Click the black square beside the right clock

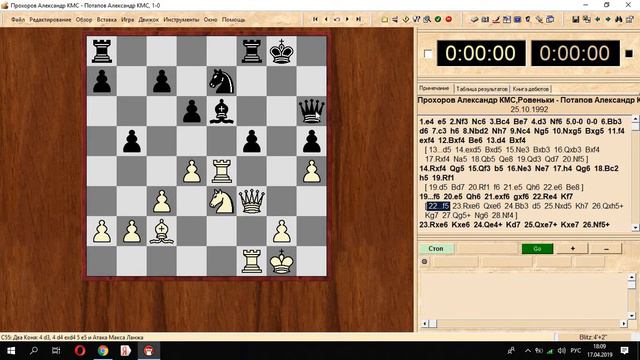pyautogui.click(x=629, y=53)
